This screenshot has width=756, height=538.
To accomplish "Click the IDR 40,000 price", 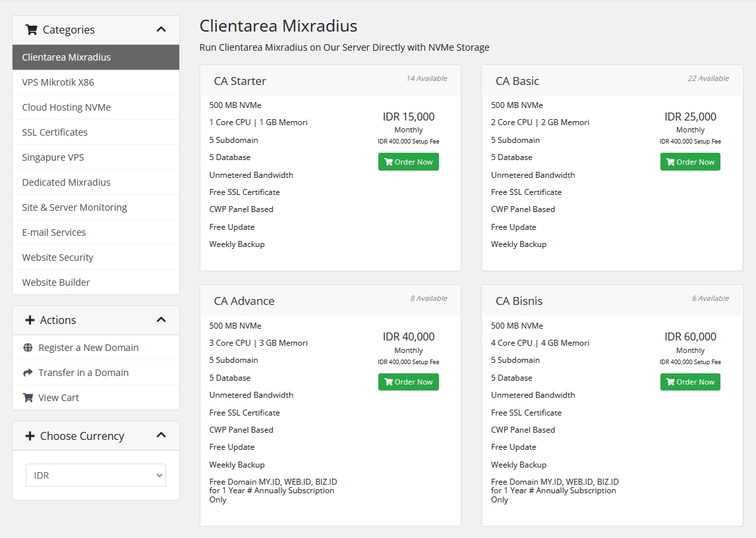I will pyautogui.click(x=409, y=336).
